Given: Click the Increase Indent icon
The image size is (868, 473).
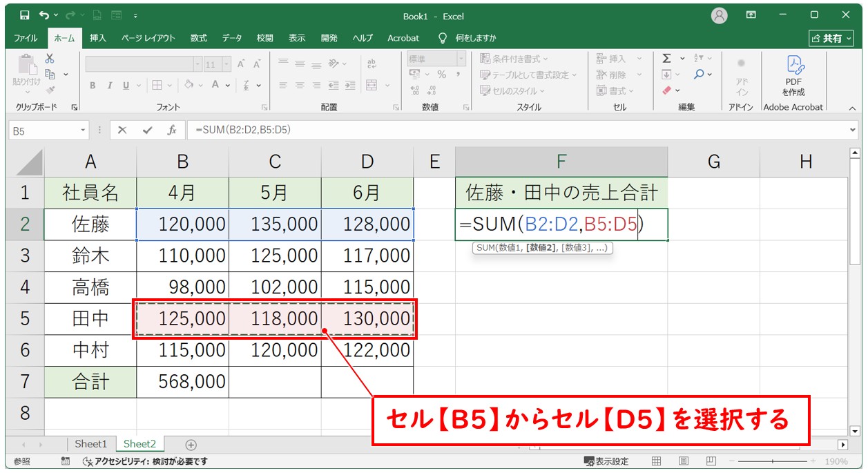Looking at the screenshot, I should (349, 85).
